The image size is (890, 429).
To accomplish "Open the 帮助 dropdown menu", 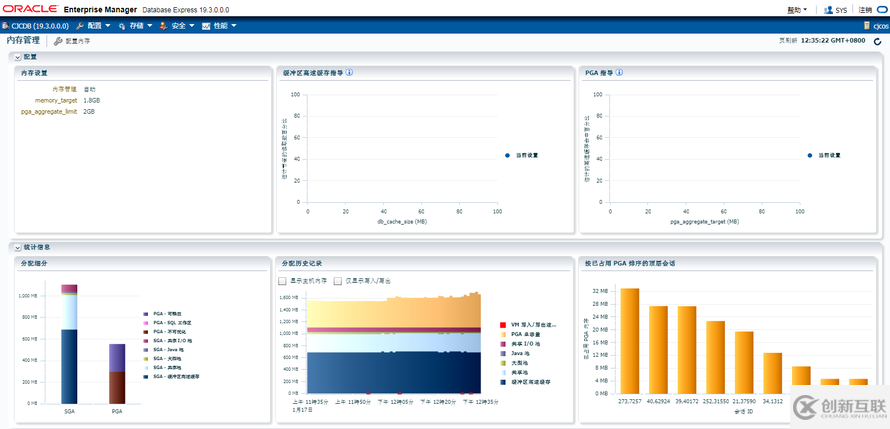I will point(797,10).
